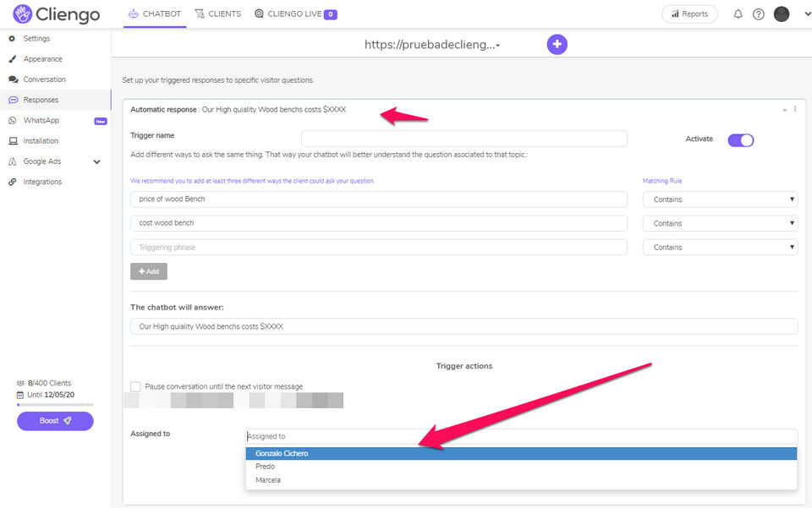812x508 pixels.
Task: Click the + Add button
Action: (149, 271)
